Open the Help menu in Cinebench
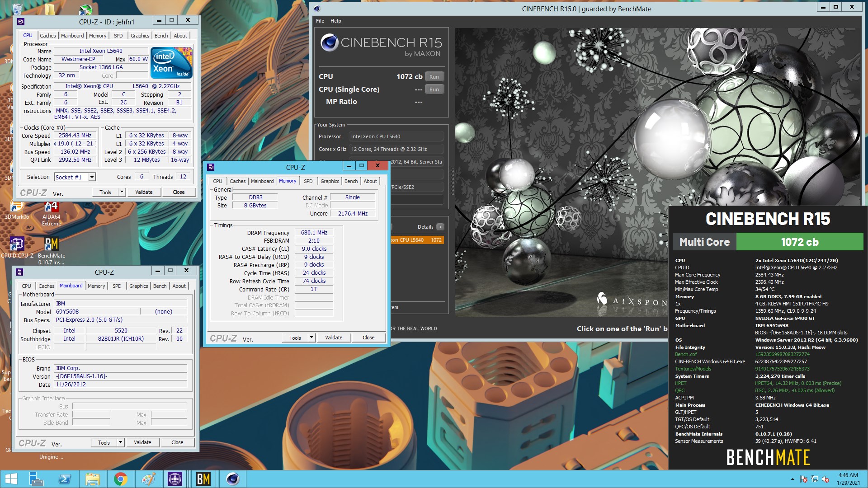This screenshot has height=488, width=868. 335,21
